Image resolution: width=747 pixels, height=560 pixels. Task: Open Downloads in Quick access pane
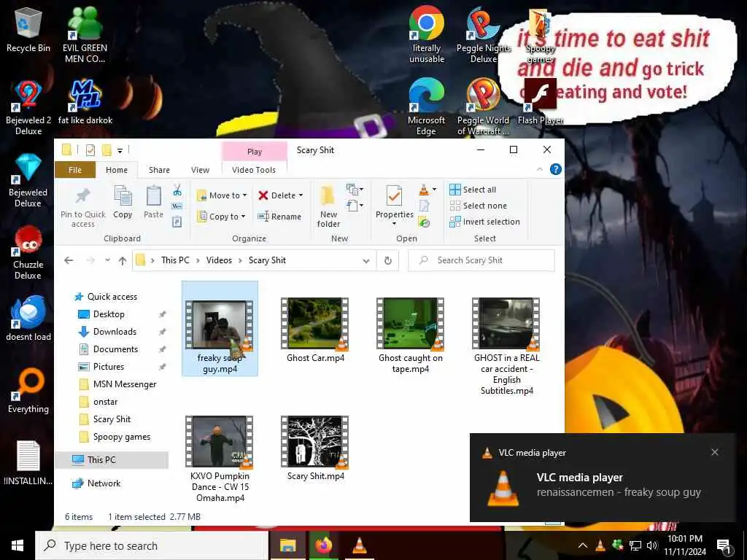pos(115,332)
